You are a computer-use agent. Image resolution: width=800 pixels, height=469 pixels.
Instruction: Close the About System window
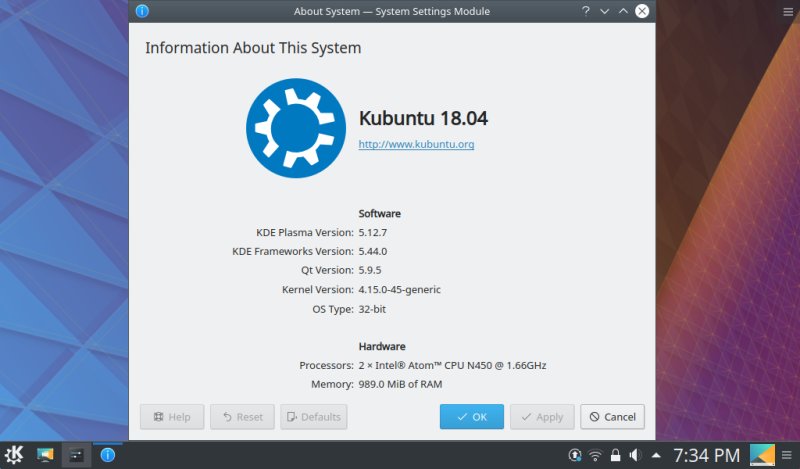642,11
